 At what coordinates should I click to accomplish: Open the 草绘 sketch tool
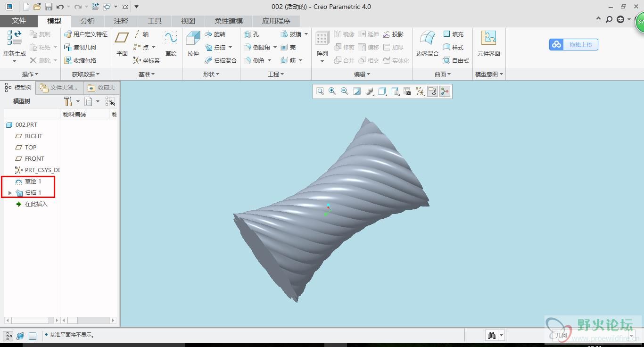[171, 43]
